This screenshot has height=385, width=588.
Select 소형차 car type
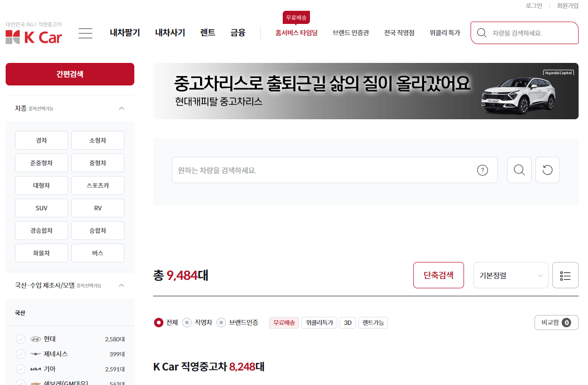98,140
